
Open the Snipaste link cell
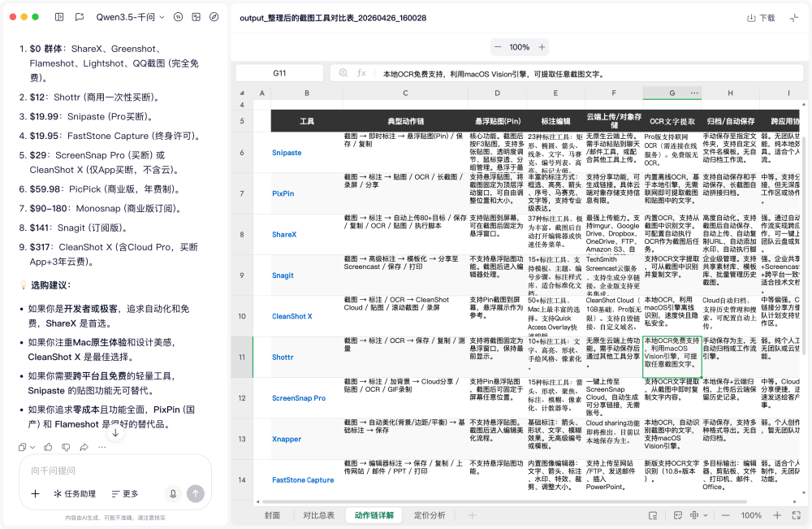coord(287,153)
